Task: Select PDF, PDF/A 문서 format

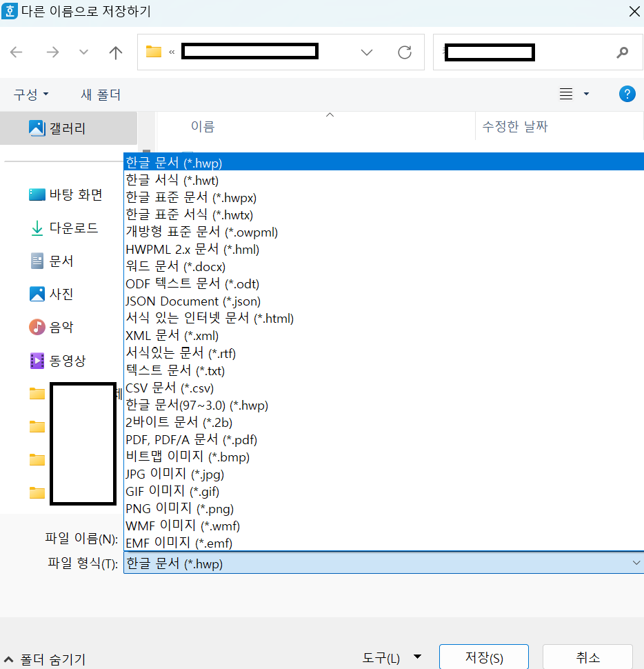Action: (190, 439)
